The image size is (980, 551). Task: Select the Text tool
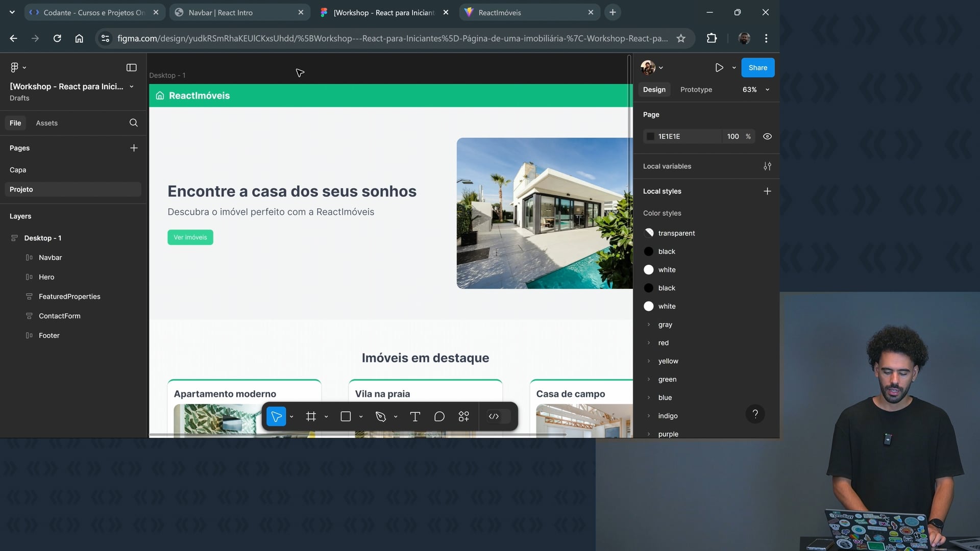(415, 417)
